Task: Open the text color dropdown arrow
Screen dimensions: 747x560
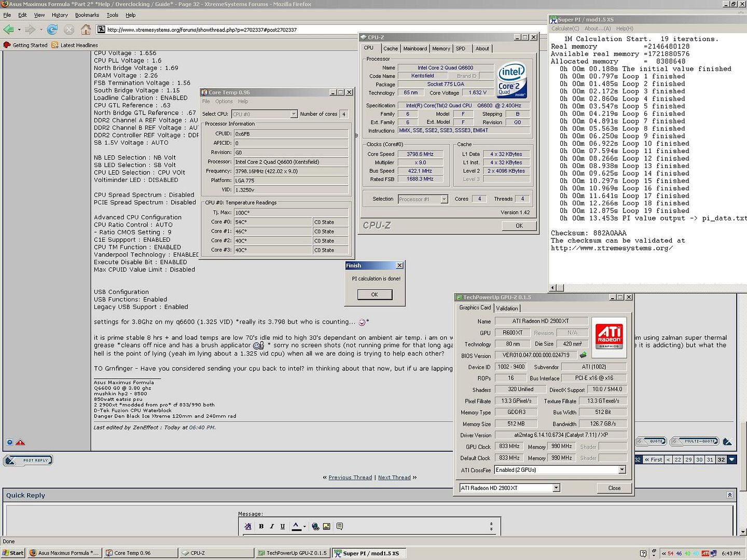Action: pos(305,526)
